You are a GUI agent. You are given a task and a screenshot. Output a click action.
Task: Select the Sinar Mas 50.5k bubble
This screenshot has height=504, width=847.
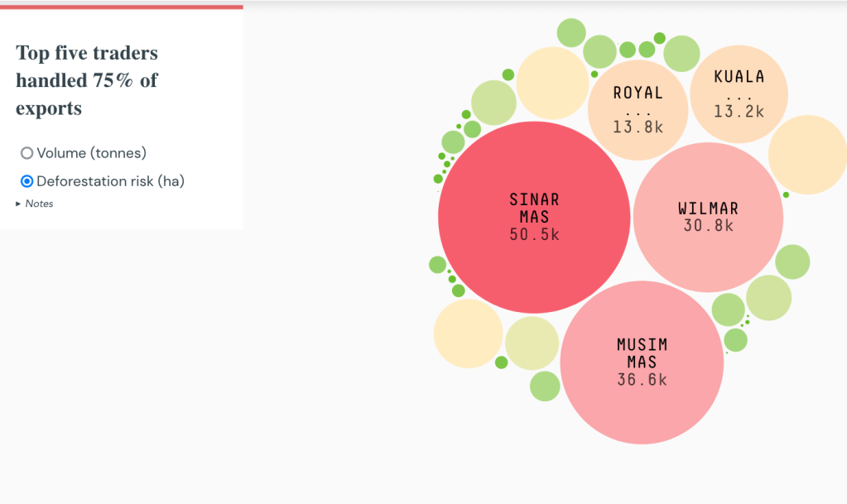click(534, 215)
